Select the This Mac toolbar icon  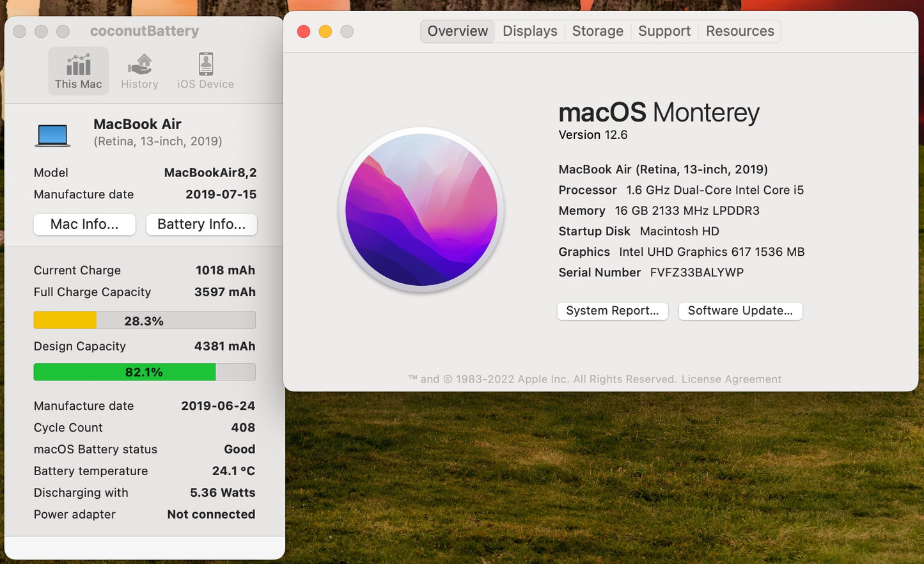pos(78,71)
